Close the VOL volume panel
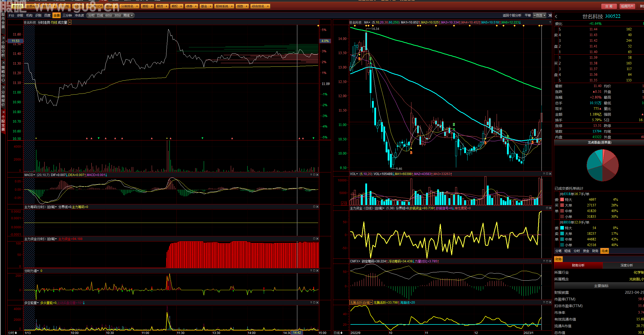The image size is (644, 335). [x=550, y=174]
